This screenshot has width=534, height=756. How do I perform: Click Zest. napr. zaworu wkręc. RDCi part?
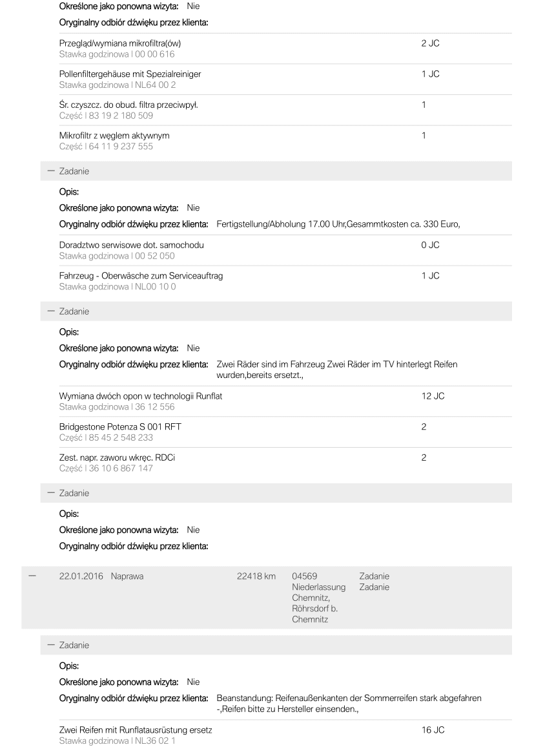click(x=117, y=457)
